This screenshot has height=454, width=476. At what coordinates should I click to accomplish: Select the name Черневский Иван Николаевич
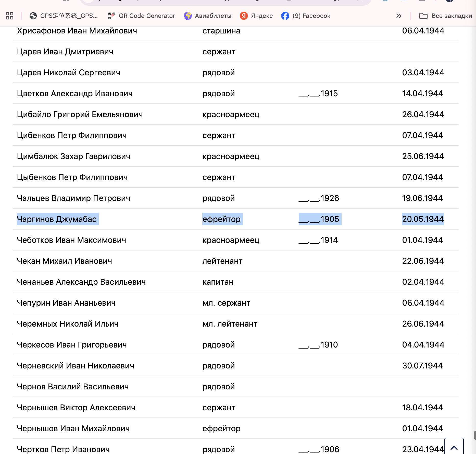coord(76,366)
